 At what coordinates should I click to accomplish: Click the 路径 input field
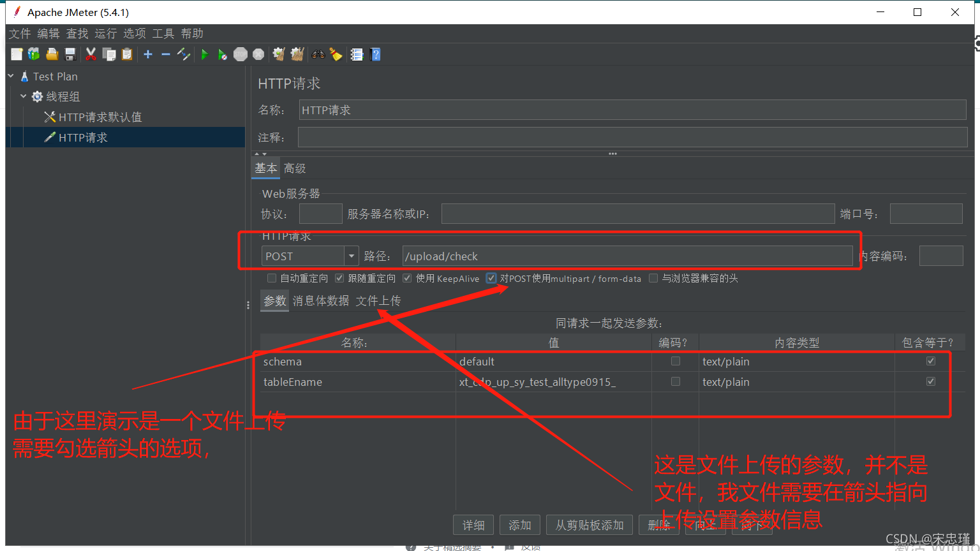pyautogui.click(x=628, y=256)
